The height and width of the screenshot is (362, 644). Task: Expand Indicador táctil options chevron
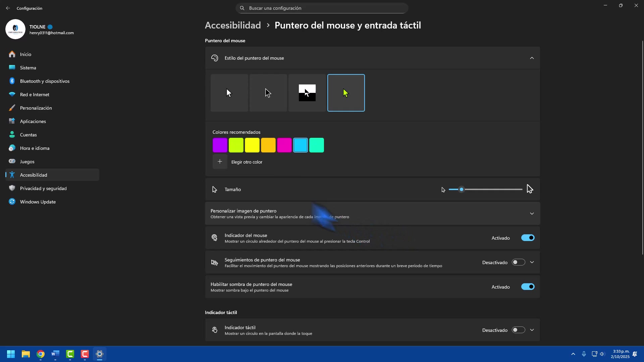532,330
